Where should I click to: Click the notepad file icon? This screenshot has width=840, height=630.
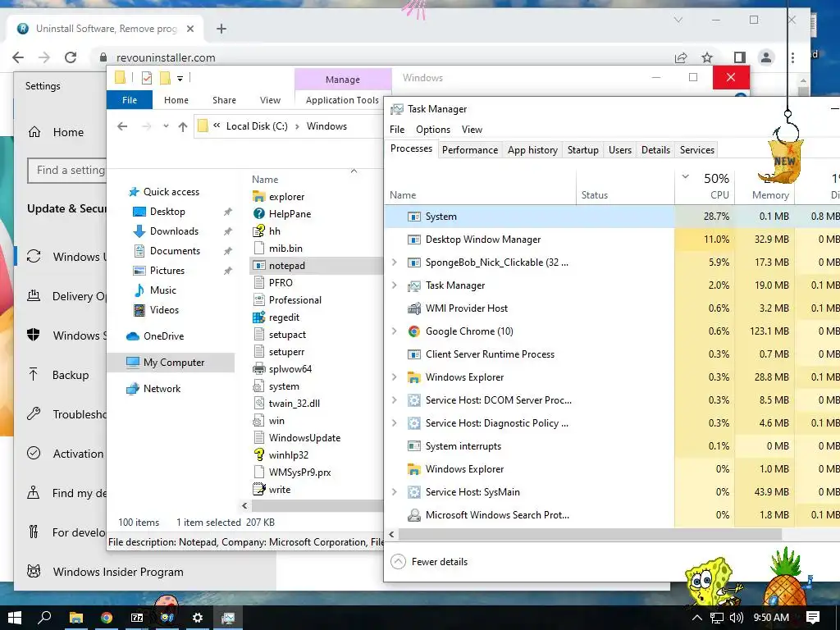click(x=258, y=266)
